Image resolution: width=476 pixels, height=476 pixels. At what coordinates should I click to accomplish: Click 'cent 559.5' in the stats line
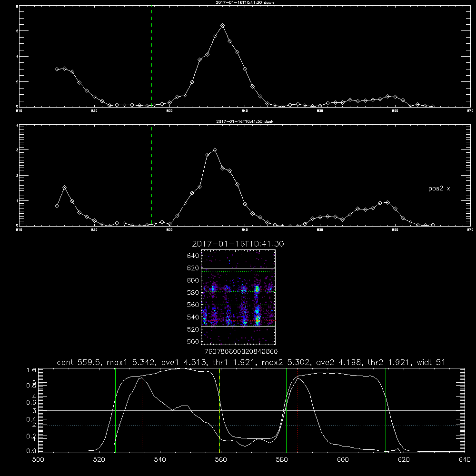[x=80, y=362]
